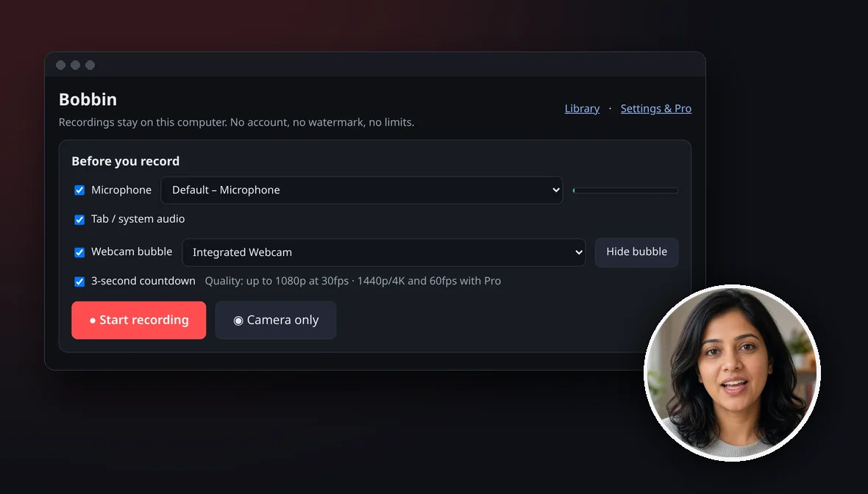Viewport: 868px width, 494px height.
Task: Click the Start recording button
Action: click(139, 321)
